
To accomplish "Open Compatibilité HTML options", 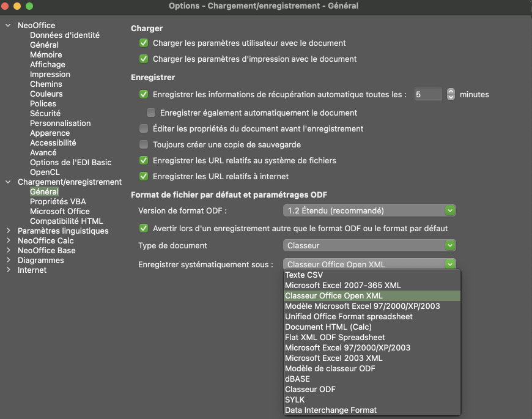I will pos(67,221).
